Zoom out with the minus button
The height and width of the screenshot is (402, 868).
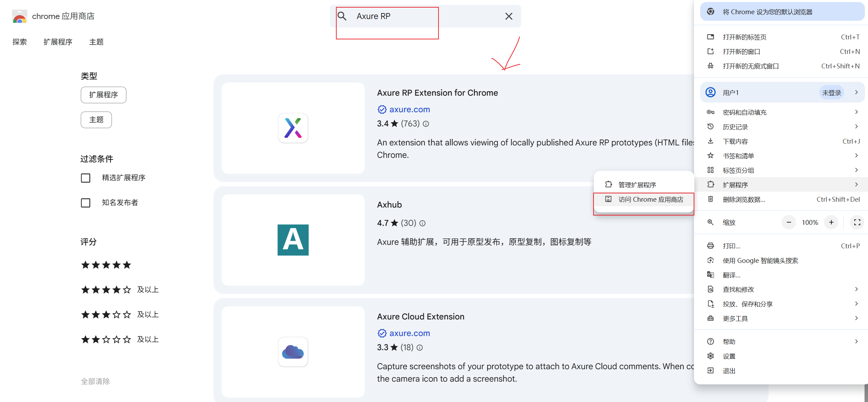(x=789, y=222)
